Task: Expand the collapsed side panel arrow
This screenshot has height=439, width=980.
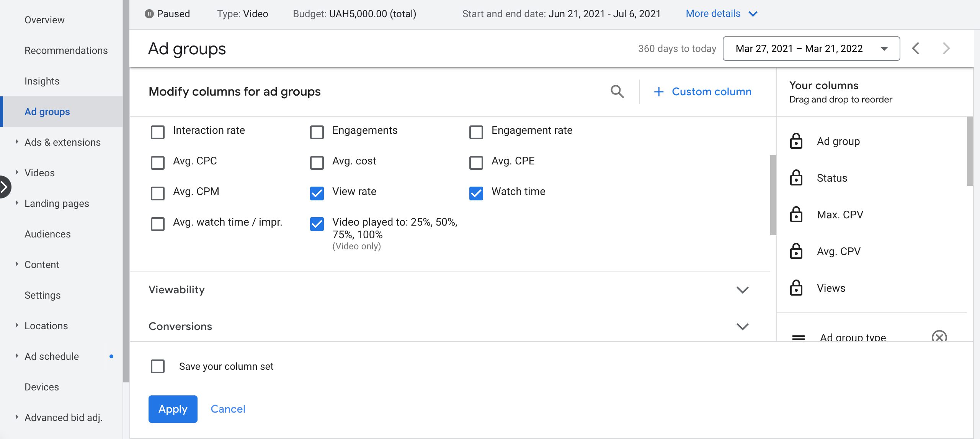Action: coord(5,187)
